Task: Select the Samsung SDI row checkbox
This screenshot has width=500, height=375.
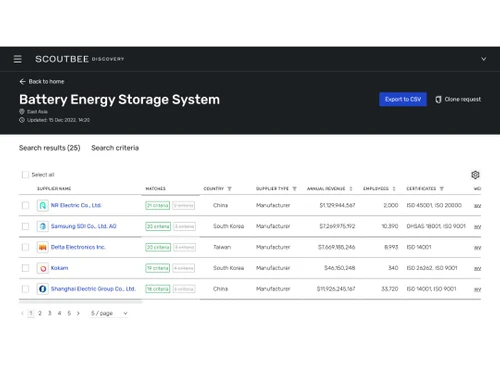Action: (x=25, y=226)
